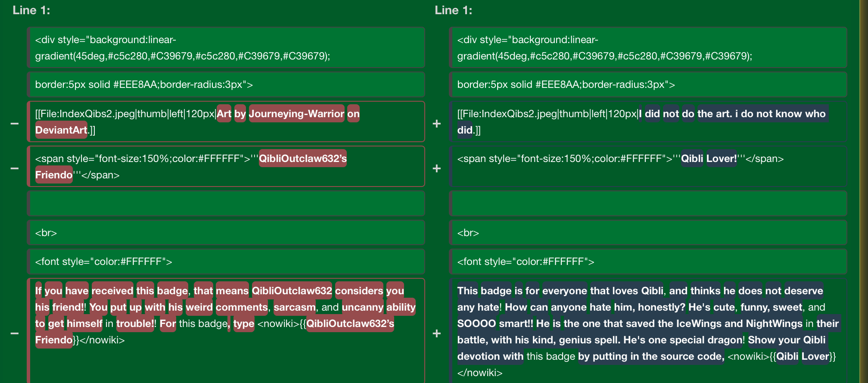
Task: Click the minus marker beside the removed badge paragraph
Action: (15, 333)
